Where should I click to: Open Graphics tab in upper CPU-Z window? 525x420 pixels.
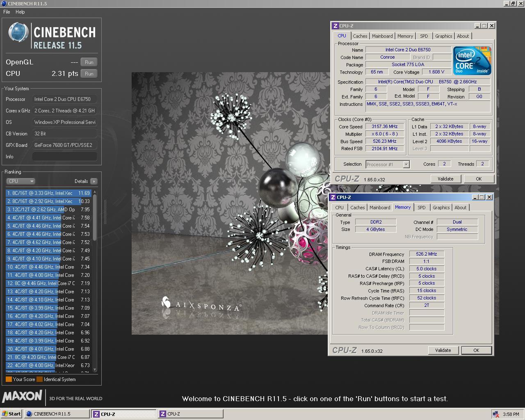pyautogui.click(x=444, y=36)
